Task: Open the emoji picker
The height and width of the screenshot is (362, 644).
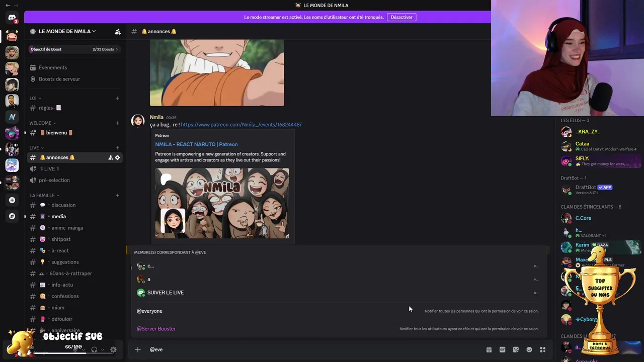Action: tap(529, 349)
